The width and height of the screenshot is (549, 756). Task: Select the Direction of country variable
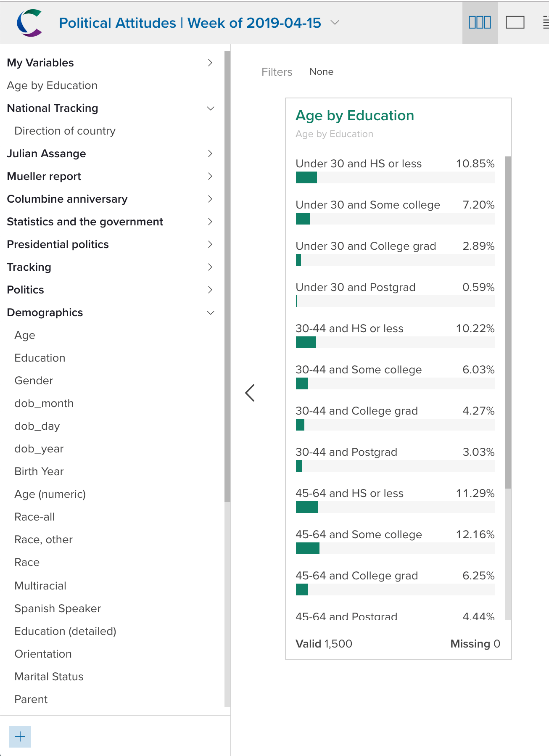click(x=65, y=131)
